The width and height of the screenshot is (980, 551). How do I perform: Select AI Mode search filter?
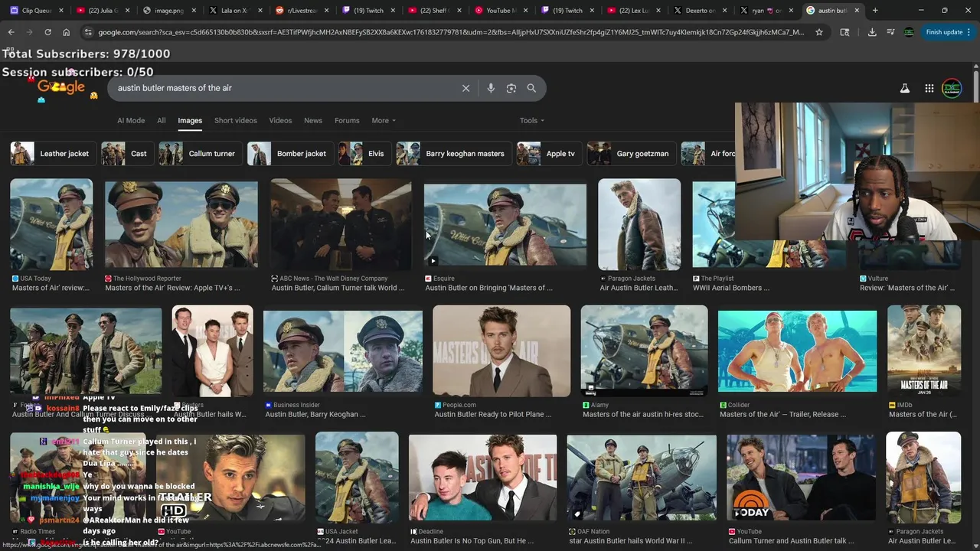[131, 120]
